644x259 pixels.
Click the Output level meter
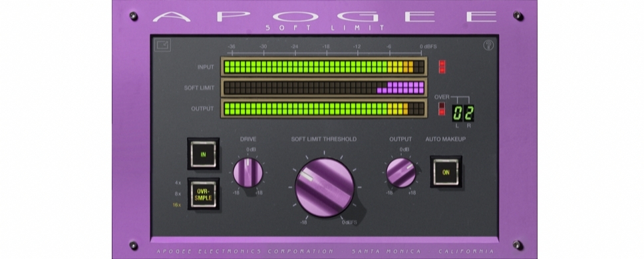324,109
